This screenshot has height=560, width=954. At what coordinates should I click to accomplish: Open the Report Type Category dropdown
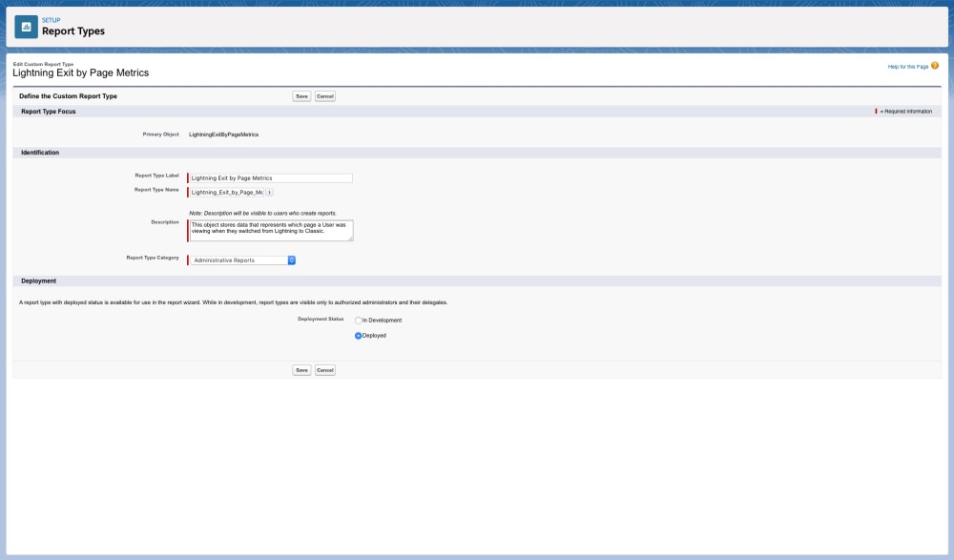point(242,259)
